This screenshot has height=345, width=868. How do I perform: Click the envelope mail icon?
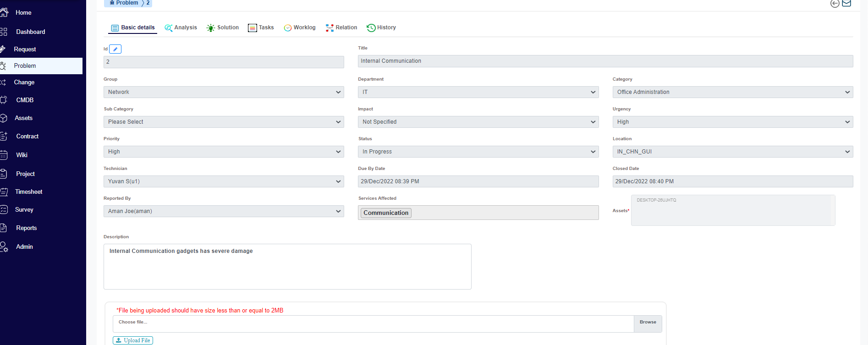coord(846,3)
